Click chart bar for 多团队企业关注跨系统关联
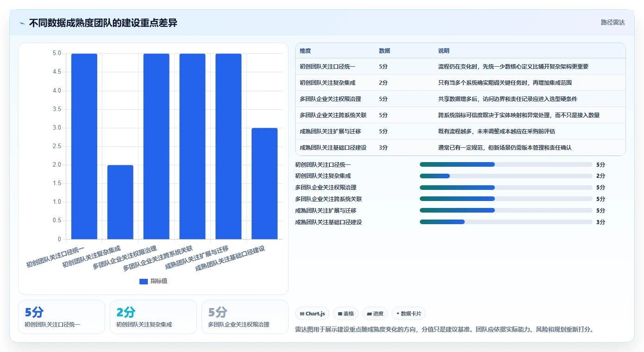Screen dimensions: 644x352 point(192,146)
